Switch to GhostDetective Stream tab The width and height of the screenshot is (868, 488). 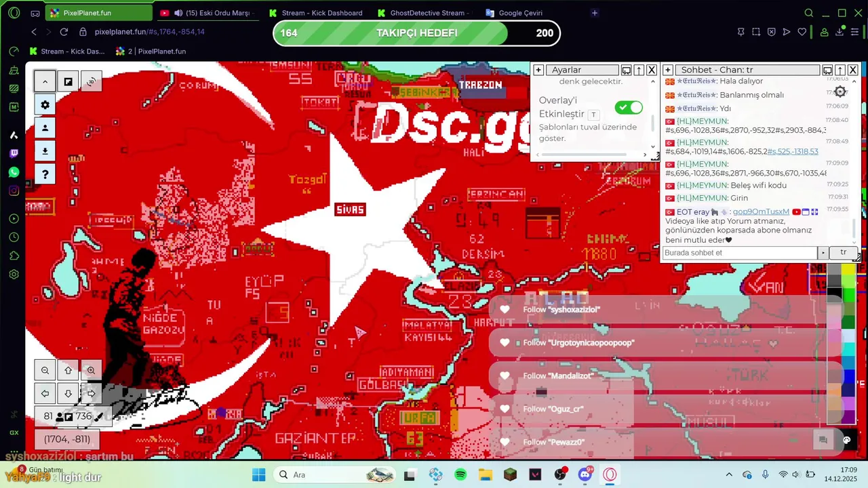[x=424, y=13]
